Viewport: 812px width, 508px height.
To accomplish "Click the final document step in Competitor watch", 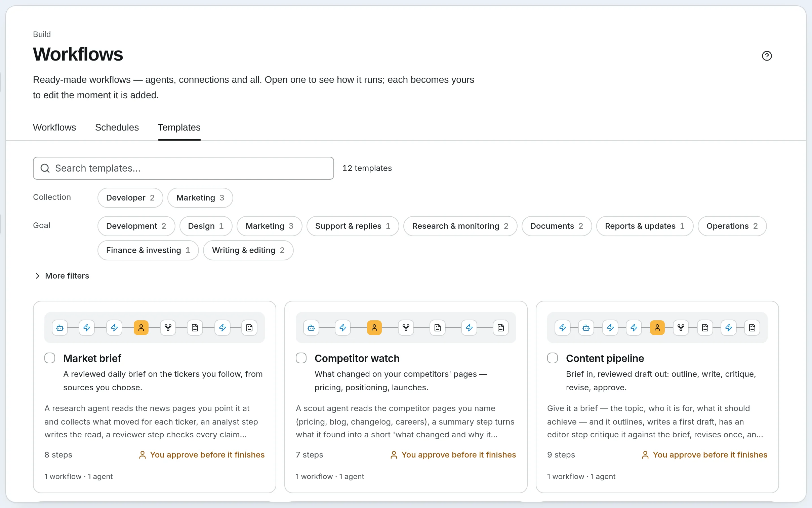I will 501,328.
